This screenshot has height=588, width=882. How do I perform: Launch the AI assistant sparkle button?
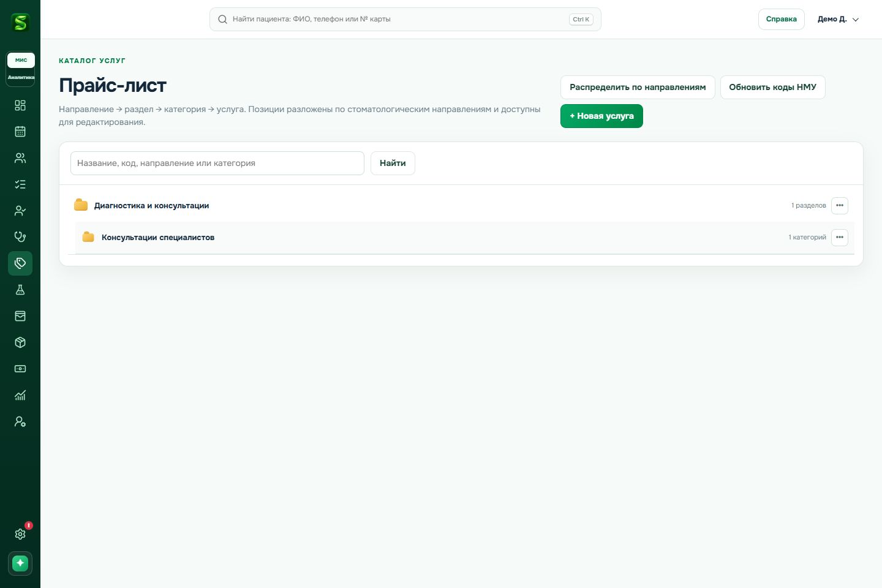[20, 563]
